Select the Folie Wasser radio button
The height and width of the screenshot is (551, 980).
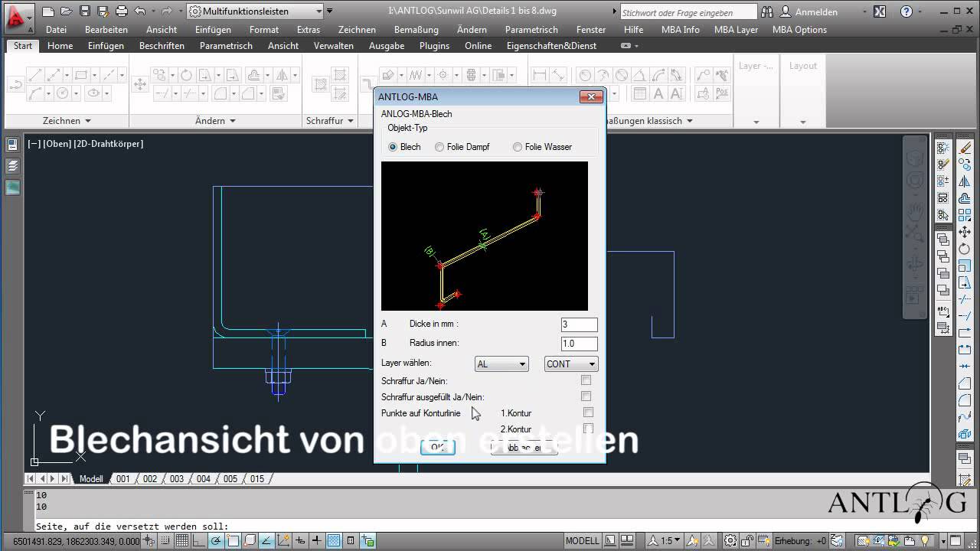518,147
